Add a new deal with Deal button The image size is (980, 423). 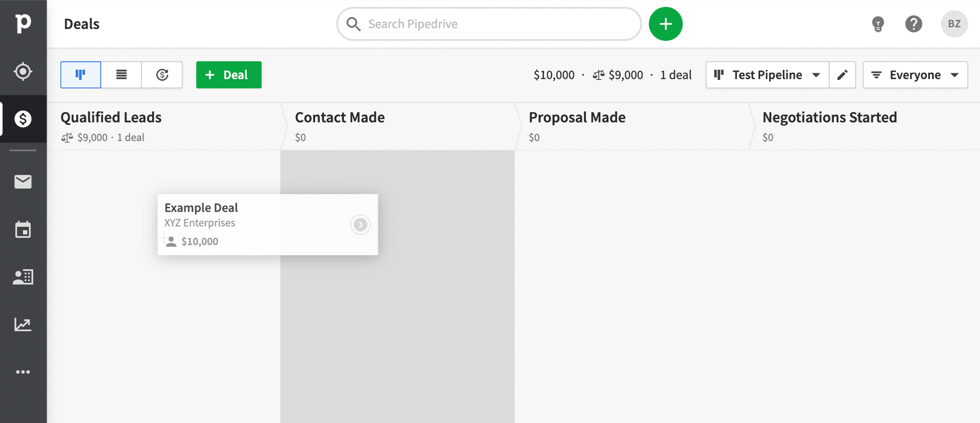click(x=228, y=75)
